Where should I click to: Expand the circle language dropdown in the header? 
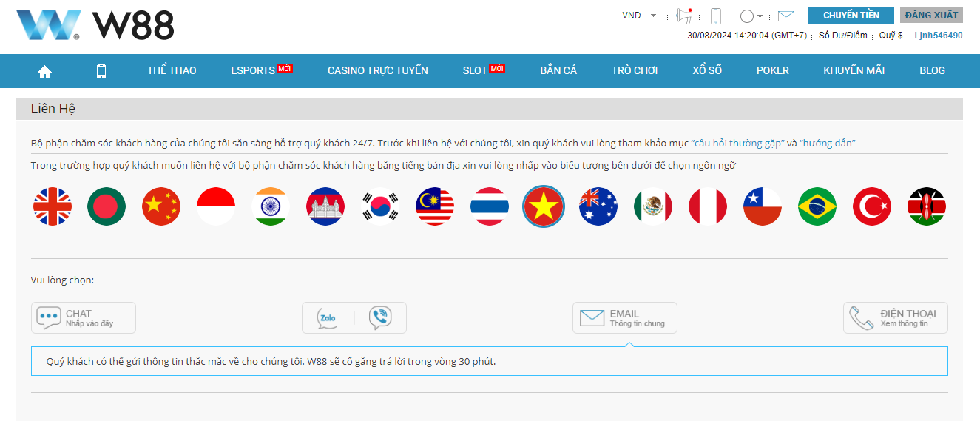pos(751,16)
